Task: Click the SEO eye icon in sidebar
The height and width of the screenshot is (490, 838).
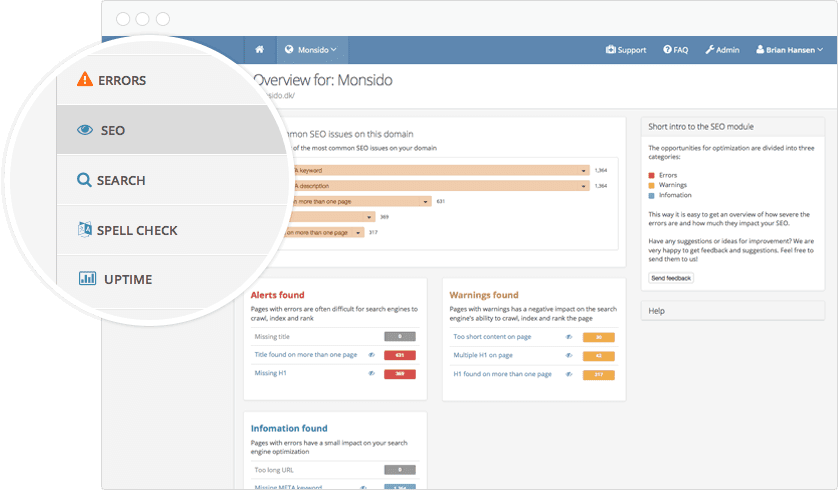Action: click(x=85, y=130)
